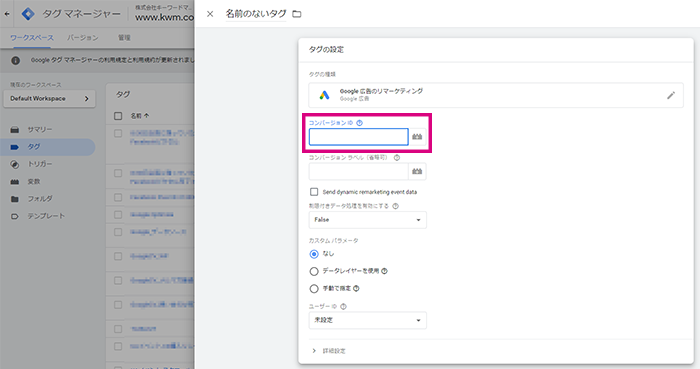
Task: Open help for data layer option
Action: (x=384, y=271)
